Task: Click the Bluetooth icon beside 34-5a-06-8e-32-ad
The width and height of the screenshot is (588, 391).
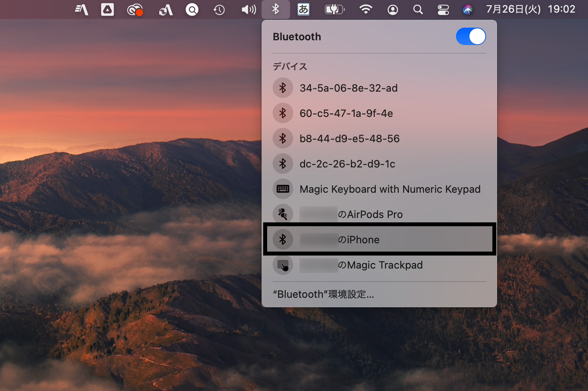Action: point(283,88)
